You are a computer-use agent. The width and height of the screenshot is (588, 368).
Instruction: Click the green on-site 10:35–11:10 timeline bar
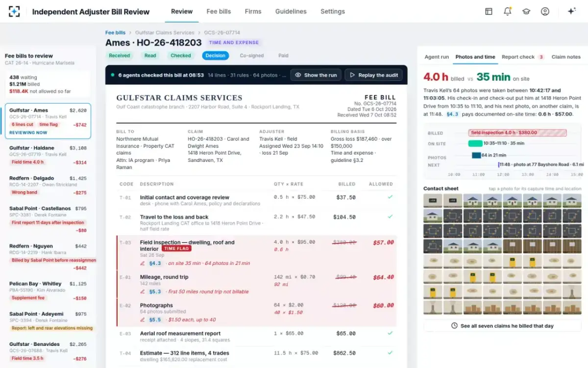pos(475,144)
